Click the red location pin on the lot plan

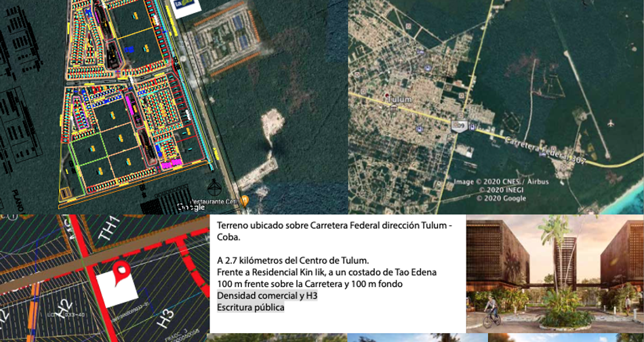coord(121,272)
